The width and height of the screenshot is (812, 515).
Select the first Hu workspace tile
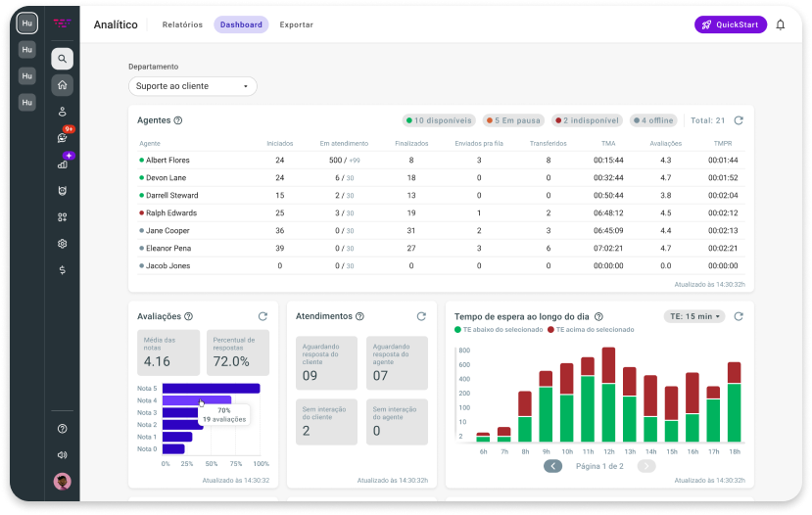coord(26,23)
